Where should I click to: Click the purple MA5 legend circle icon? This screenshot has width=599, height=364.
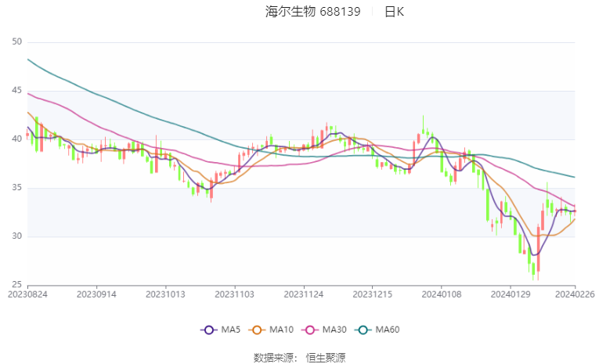pos(208,330)
